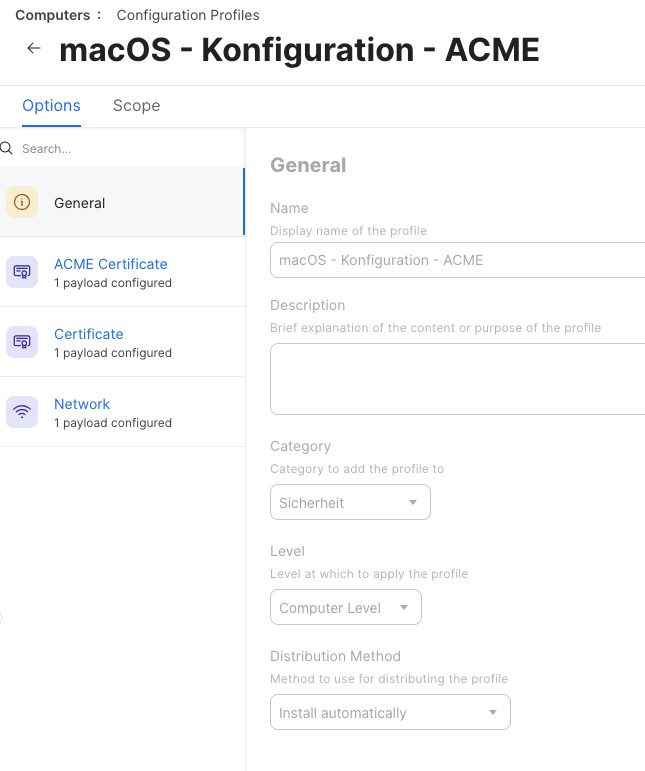The image size is (645, 771).
Task: Open the Network payload text link
Action: 82,404
